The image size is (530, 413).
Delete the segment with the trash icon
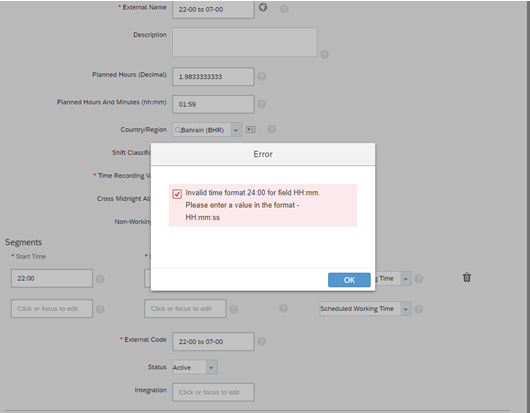pos(467,277)
